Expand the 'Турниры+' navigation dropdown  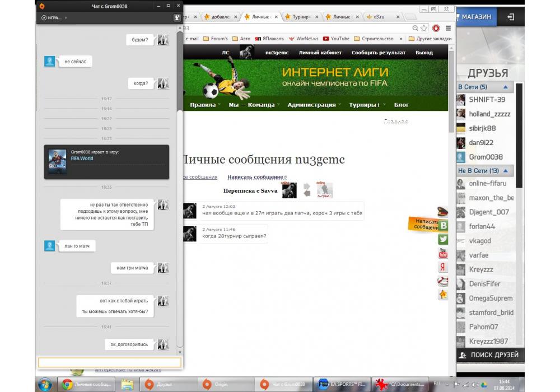coord(366,105)
